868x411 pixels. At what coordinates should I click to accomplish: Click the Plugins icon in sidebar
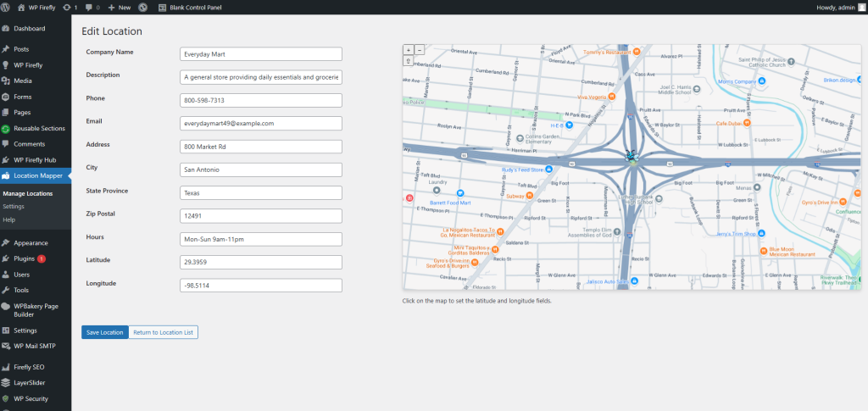click(x=7, y=258)
